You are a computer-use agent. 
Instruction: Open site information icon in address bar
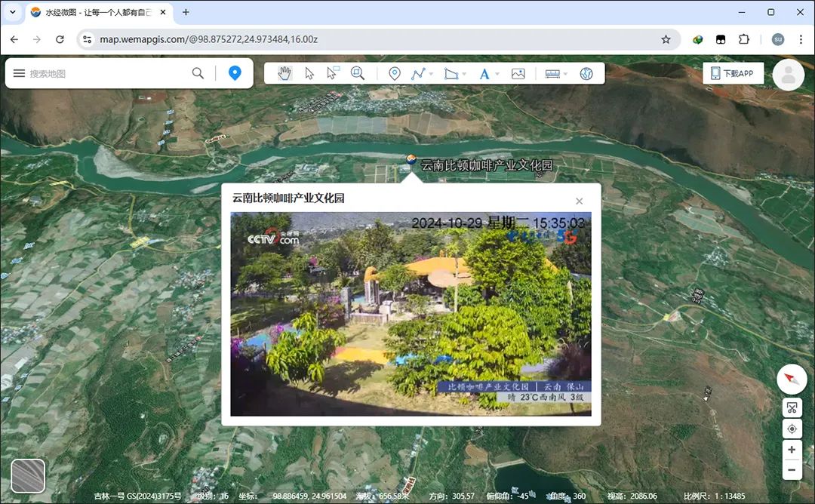tap(87, 39)
